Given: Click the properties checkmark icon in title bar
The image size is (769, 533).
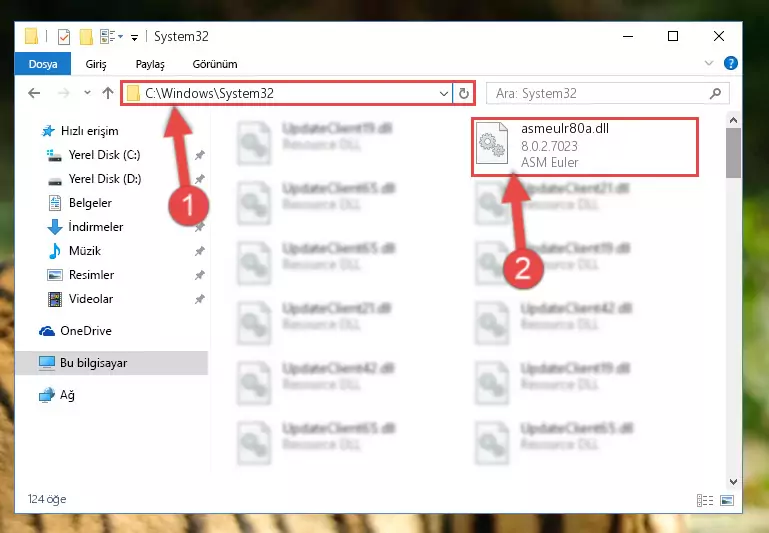Looking at the screenshot, I should (x=64, y=37).
